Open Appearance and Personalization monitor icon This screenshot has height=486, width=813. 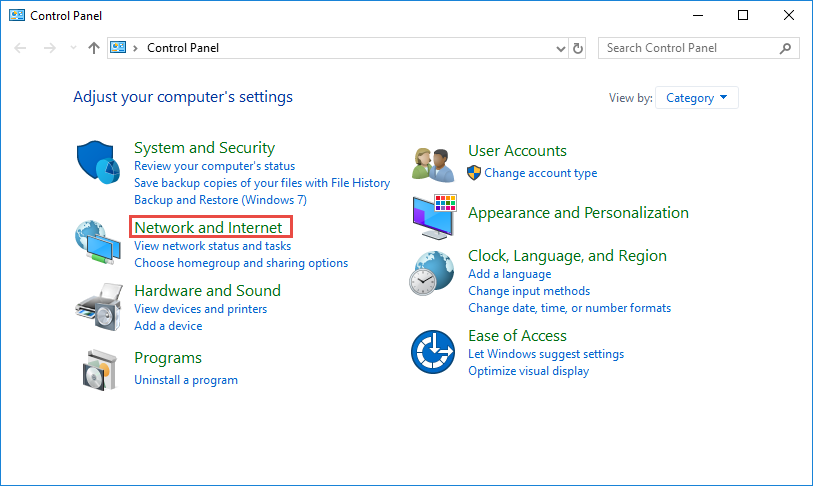pos(434,216)
